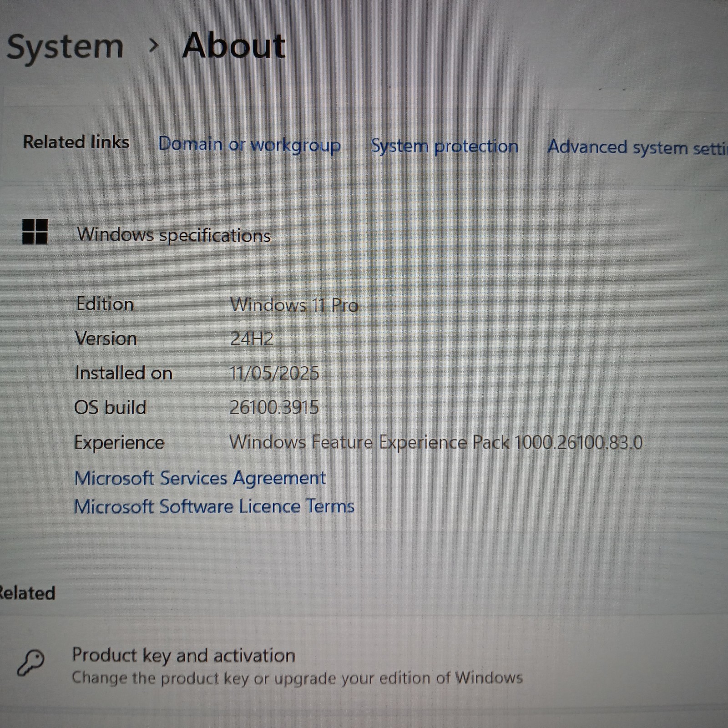Select OS build number 26100.3915
This screenshot has width=728, height=728.
(274, 407)
